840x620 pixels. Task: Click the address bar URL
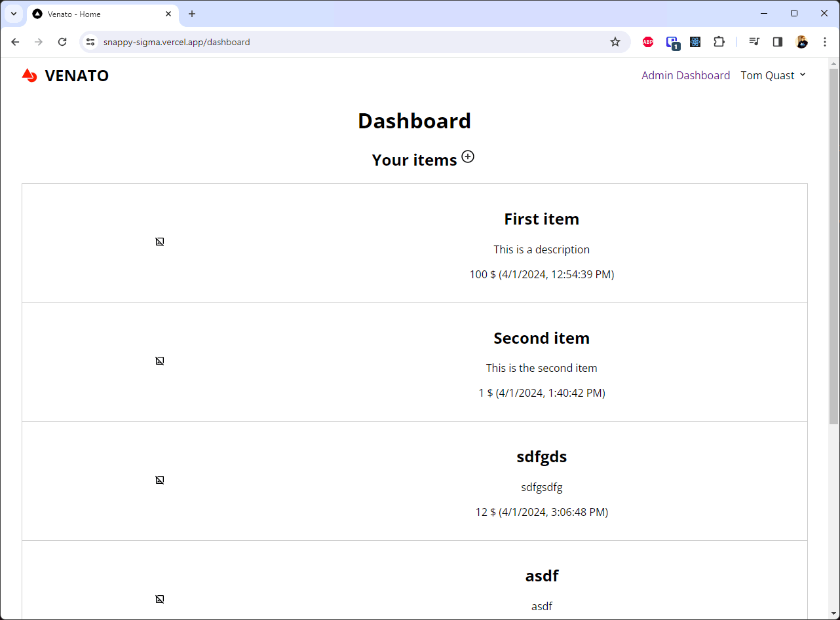pos(176,42)
